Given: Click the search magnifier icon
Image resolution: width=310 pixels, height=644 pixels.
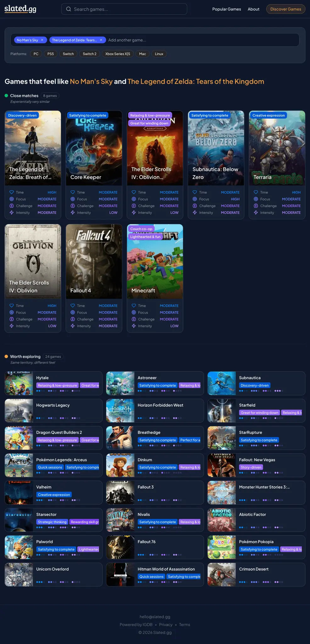Looking at the screenshot, I should click(x=69, y=9).
